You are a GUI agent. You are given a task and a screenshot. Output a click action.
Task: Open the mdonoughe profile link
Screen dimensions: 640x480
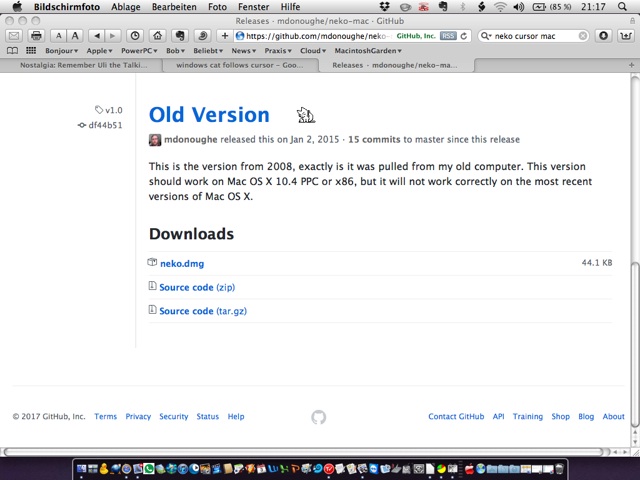click(191, 140)
